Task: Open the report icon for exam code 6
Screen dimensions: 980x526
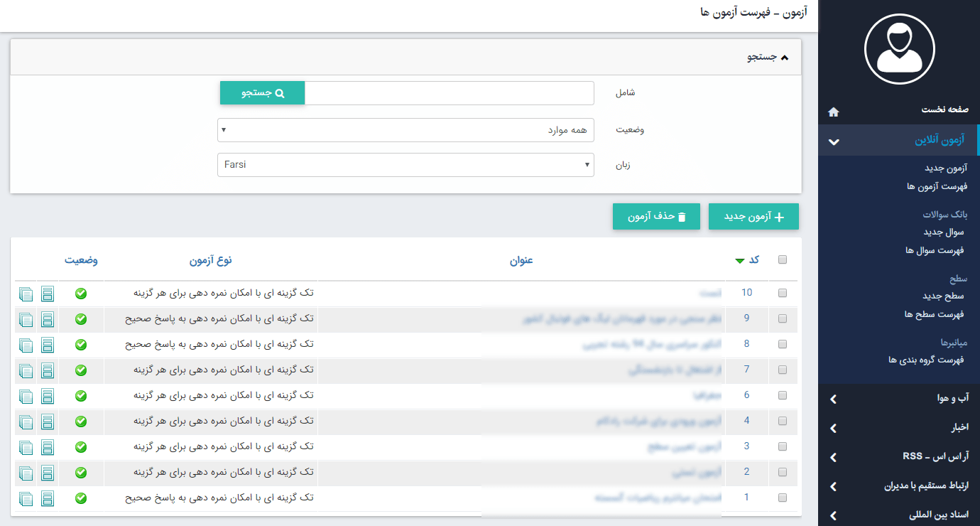Action: tap(48, 396)
